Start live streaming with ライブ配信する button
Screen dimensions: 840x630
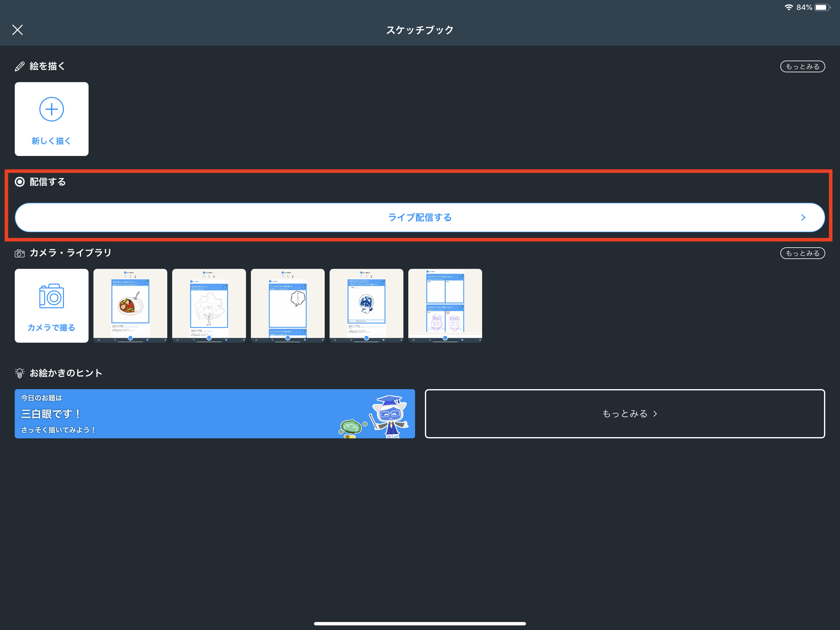420,217
